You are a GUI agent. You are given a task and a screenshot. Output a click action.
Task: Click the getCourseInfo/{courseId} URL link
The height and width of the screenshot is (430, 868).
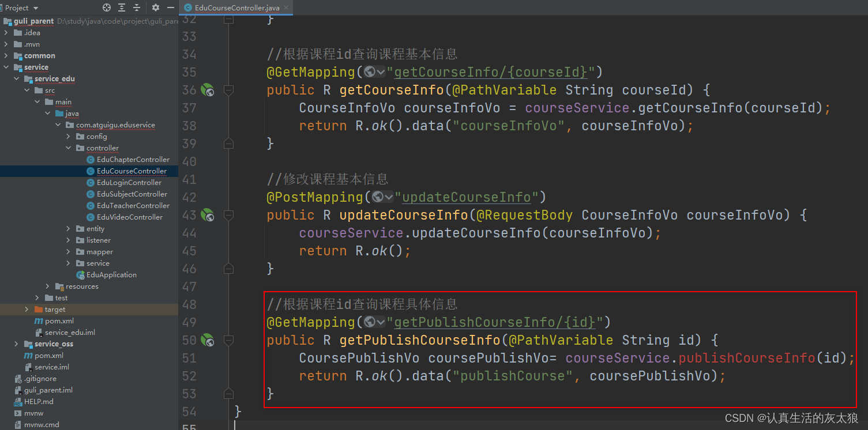pyautogui.click(x=491, y=72)
